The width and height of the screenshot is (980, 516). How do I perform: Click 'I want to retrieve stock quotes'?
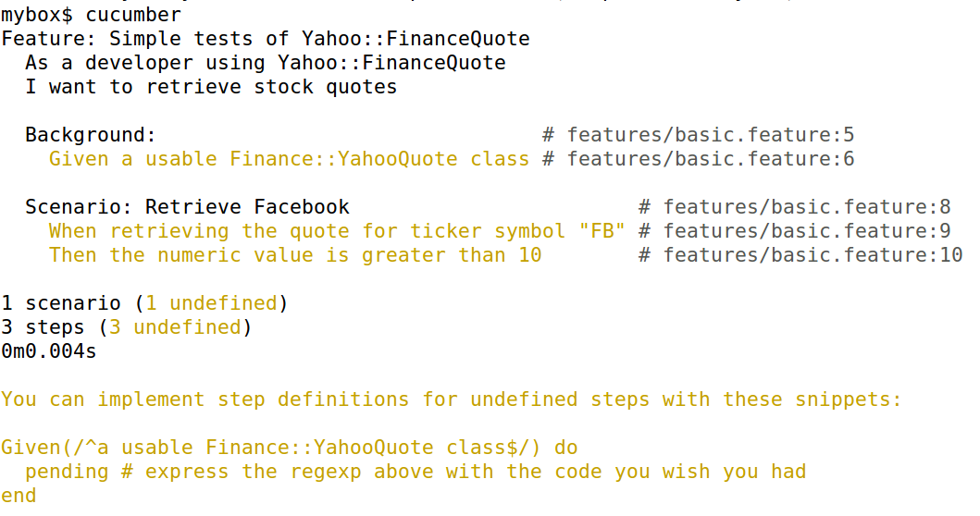pyautogui.click(x=211, y=87)
